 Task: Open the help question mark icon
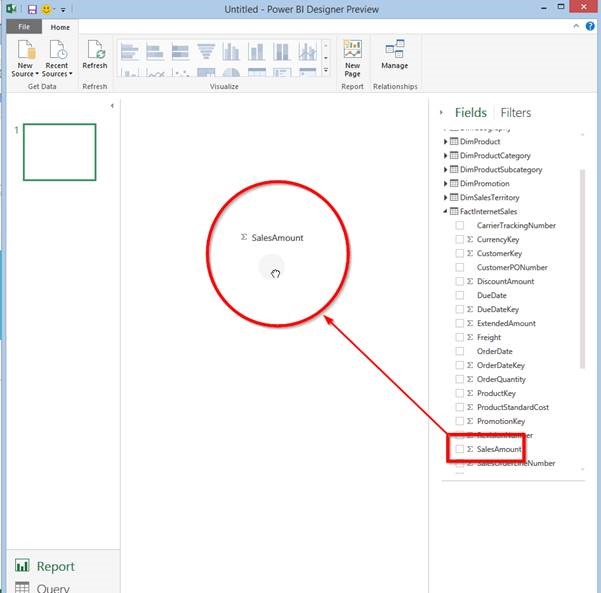[x=590, y=26]
